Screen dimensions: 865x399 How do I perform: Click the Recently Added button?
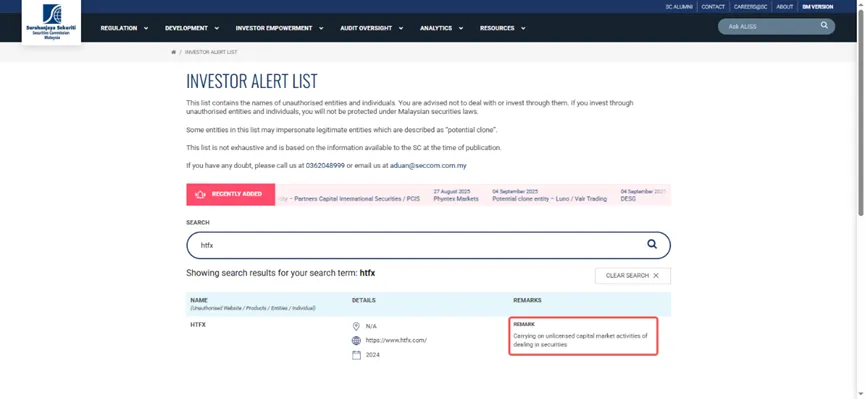[231, 194]
